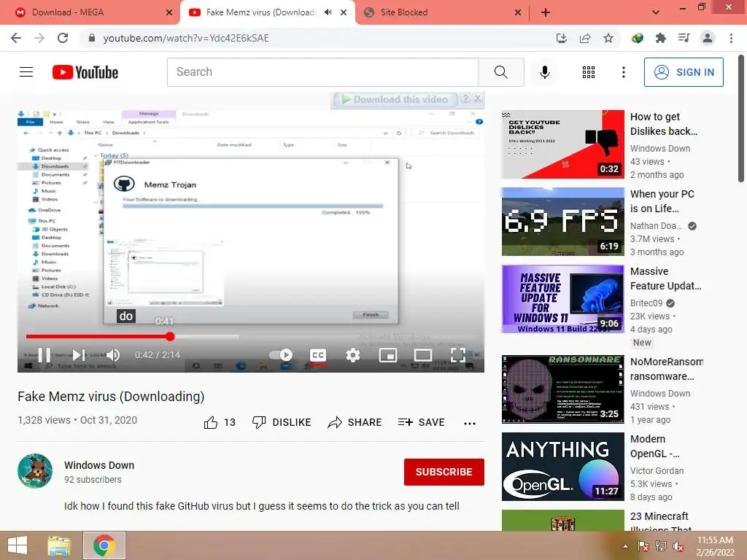This screenshot has height=560, width=747.
Task: Show hidden system tray icons
Action: pyautogui.click(x=625, y=546)
